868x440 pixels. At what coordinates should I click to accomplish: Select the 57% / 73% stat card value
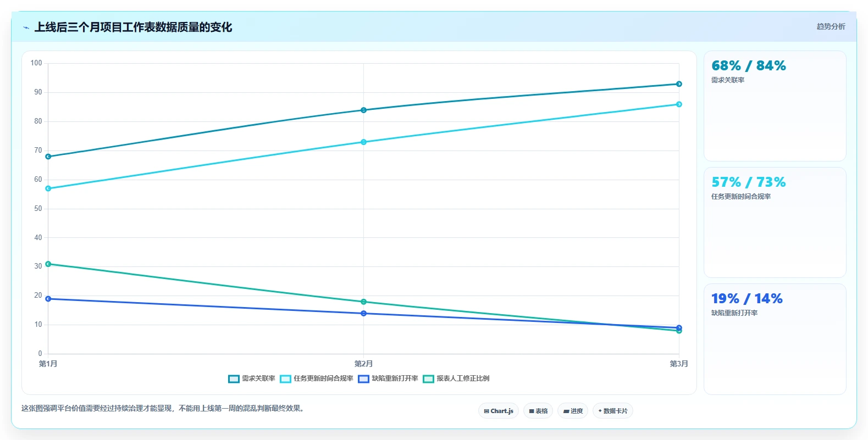tap(748, 182)
